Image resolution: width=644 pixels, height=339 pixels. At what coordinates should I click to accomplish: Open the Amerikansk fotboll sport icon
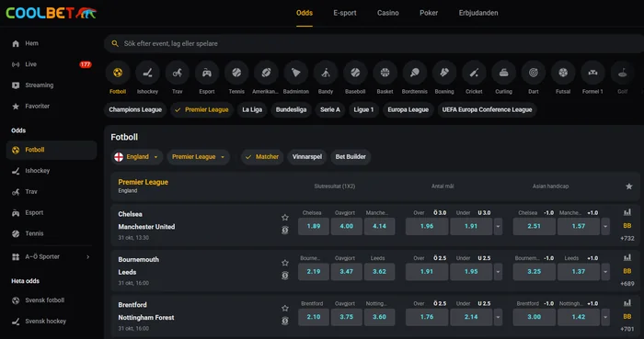266,73
